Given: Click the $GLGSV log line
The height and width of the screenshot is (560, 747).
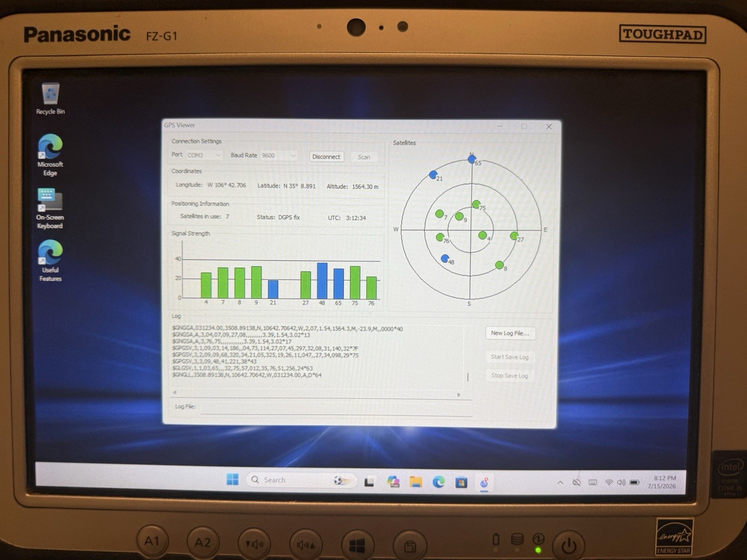Looking at the screenshot, I should [x=242, y=368].
